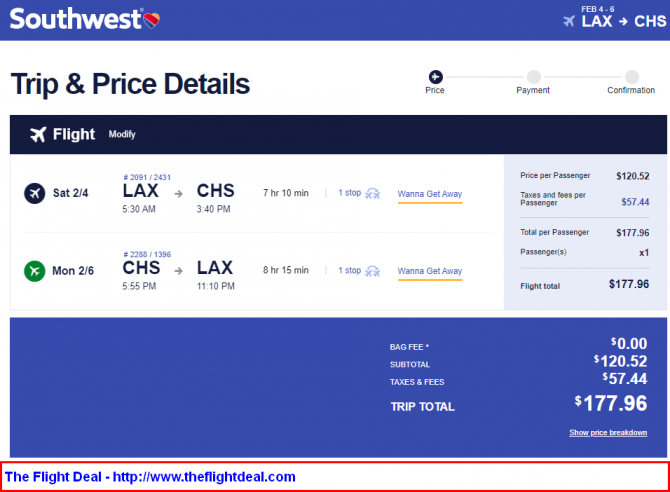Click flight number 2091 / 2431

(x=147, y=177)
